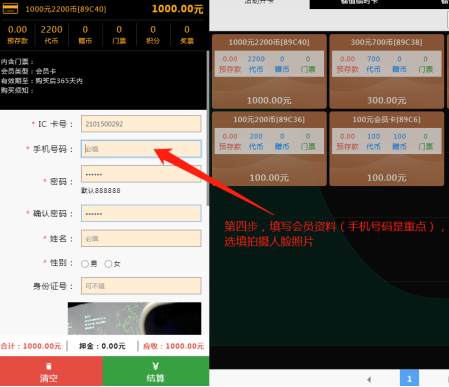
Task: Click the 姓名 input field
Action: [141, 239]
